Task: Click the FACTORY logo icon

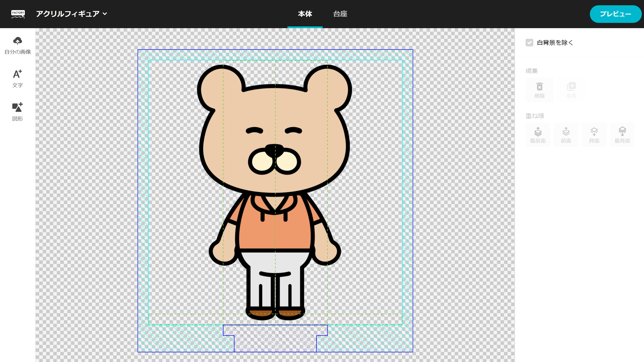Action: 18,14
